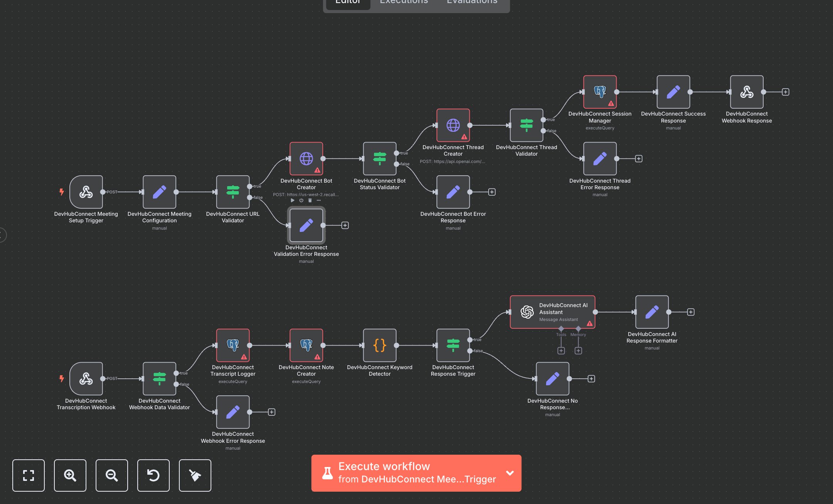Open the DevHubConnect AI Assistant OpenAI node icon
This screenshot has height=504, width=833.
click(x=528, y=311)
